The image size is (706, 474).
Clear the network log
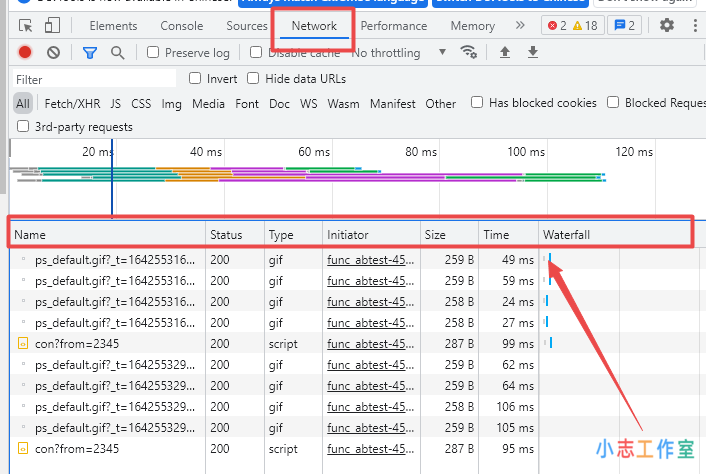(53, 52)
